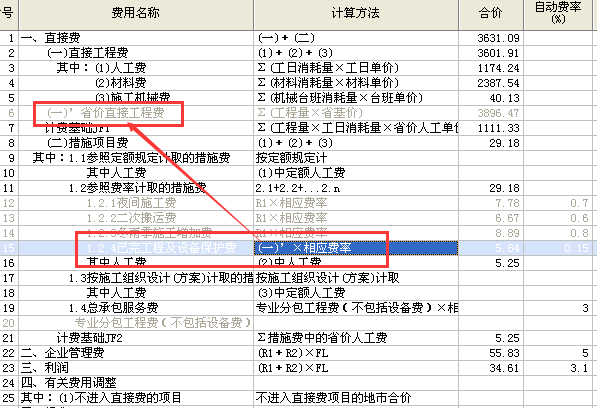Click the 合价 column header
This screenshot has width=597, height=408.
point(491,14)
